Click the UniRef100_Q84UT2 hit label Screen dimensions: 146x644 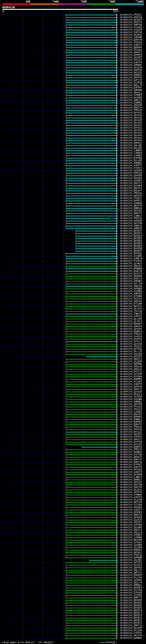point(131,457)
